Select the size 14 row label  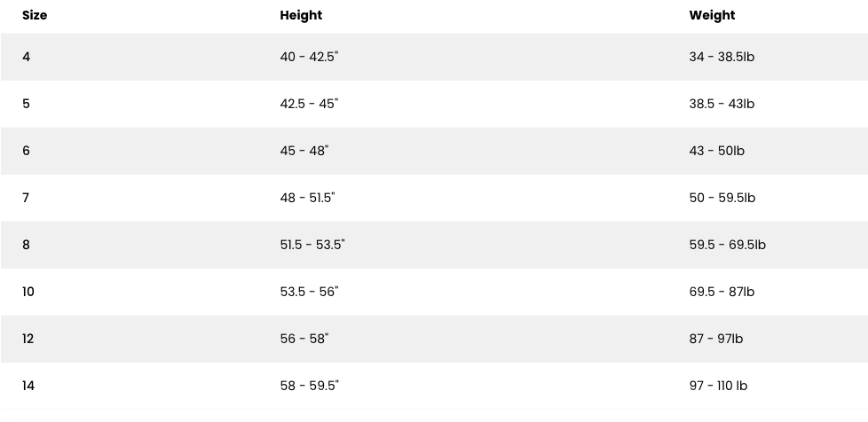point(28,386)
